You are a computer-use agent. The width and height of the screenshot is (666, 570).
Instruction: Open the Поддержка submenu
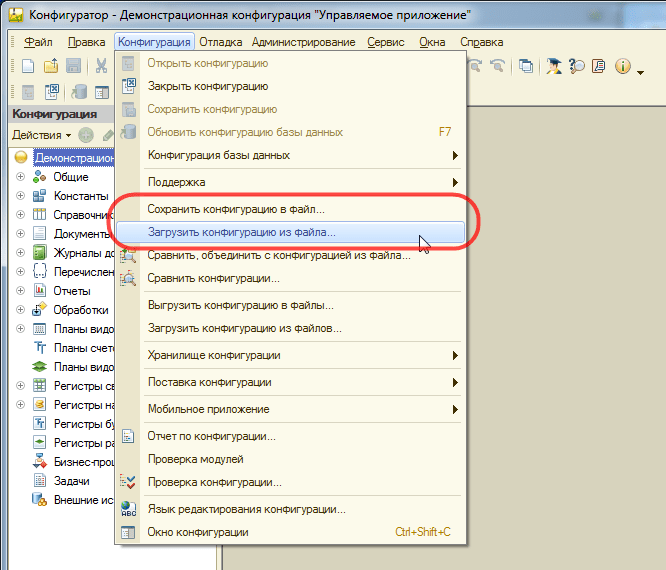coord(291,182)
